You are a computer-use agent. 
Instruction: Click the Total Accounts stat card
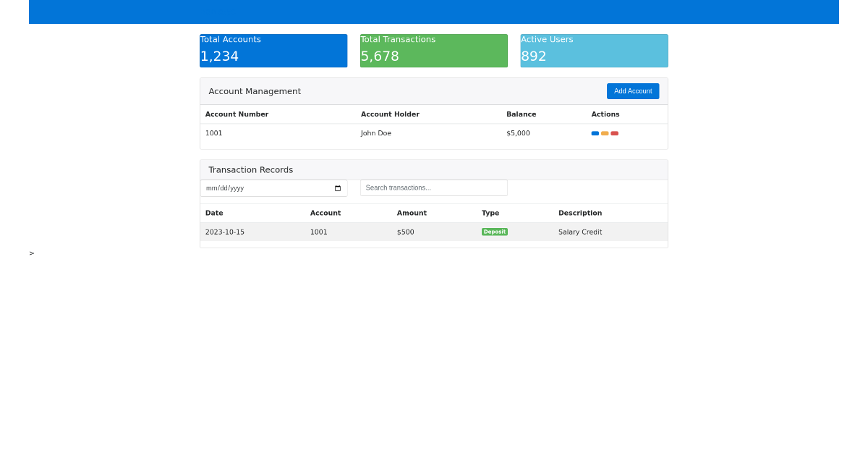tap(273, 51)
